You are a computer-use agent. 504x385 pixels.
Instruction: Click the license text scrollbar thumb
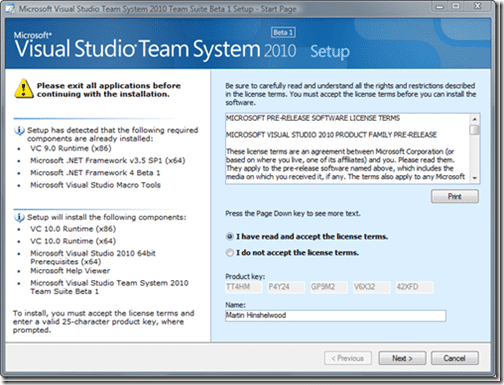coord(474,130)
